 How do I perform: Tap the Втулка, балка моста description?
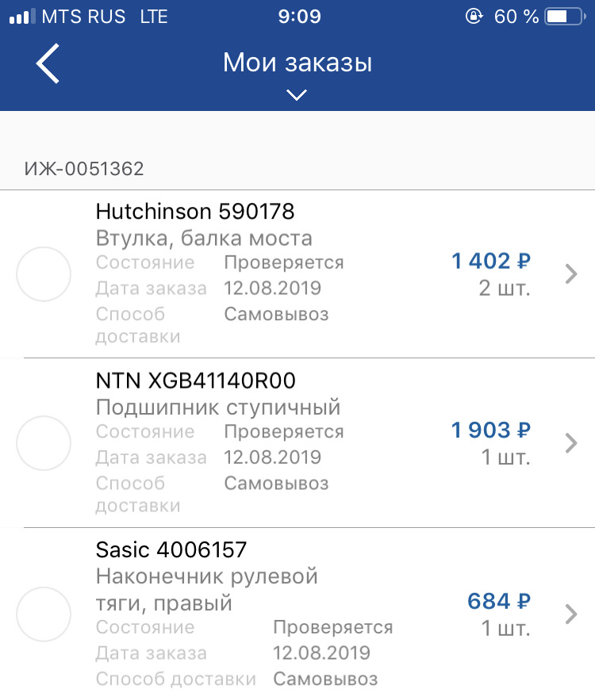204,238
